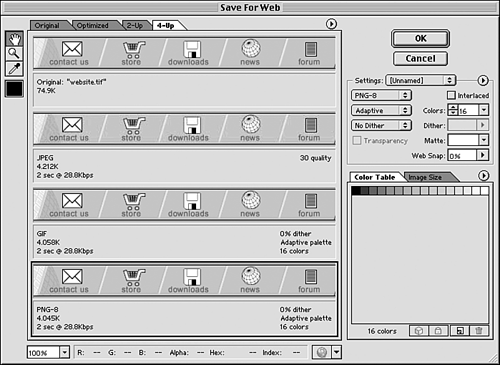This screenshot has width=500, height=365.
Task: Switch to the Optimized tab
Action: coord(93,26)
